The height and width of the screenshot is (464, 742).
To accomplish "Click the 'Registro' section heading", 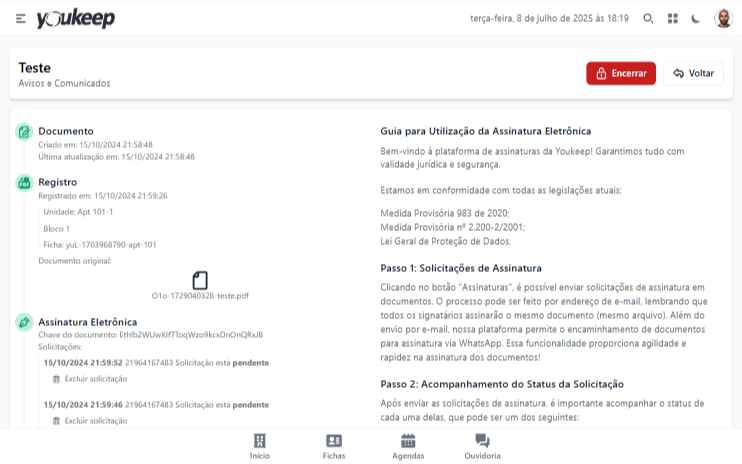I will coord(57,182).
